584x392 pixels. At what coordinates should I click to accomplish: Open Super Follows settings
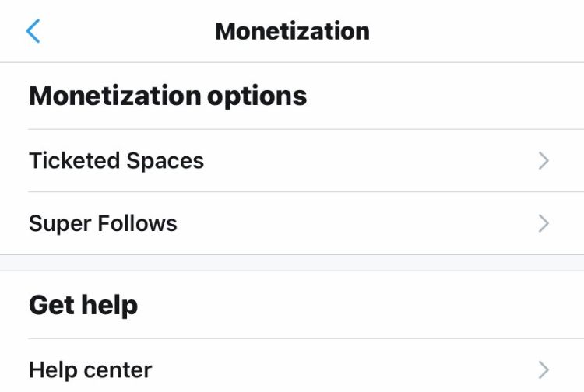click(x=292, y=223)
